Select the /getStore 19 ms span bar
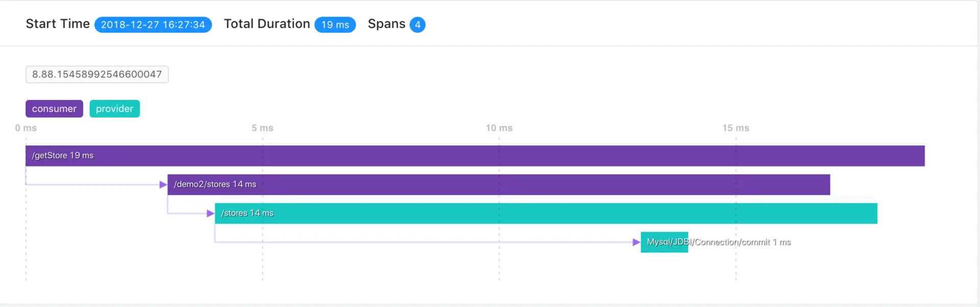This screenshot has width=980, height=307. (475, 156)
